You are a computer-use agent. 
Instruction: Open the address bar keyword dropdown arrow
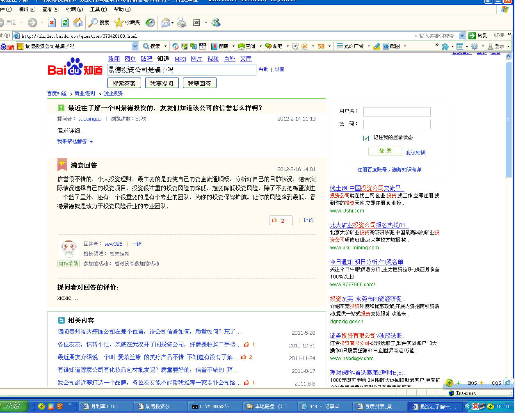462,36
